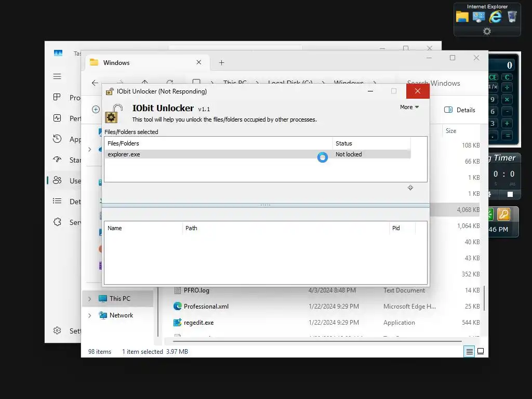Click the IObit Unlocker title bar icon
This screenshot has height=399, width=532.
coord(110,91)
